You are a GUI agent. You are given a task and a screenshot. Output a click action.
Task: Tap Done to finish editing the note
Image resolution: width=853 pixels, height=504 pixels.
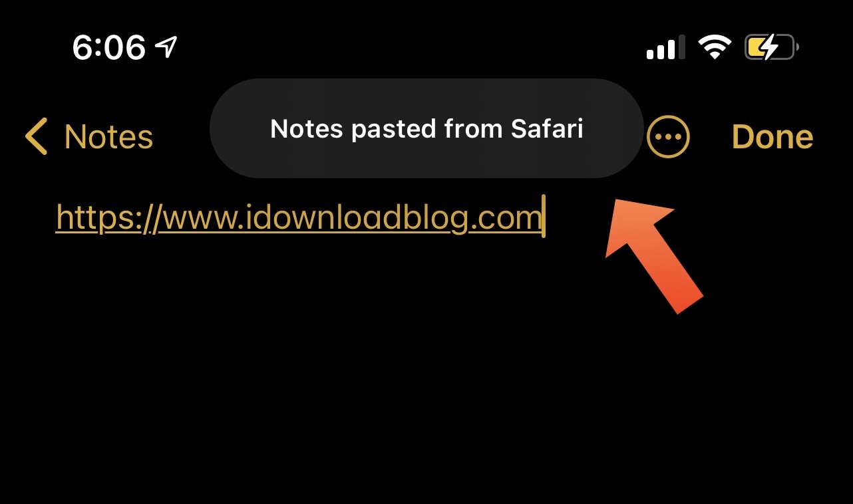click(772, 137)
